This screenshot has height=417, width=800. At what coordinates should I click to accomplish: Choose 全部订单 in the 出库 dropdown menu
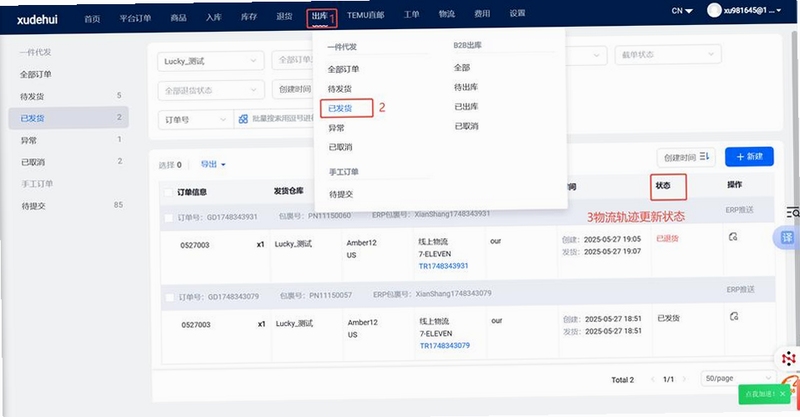(343, 69)
